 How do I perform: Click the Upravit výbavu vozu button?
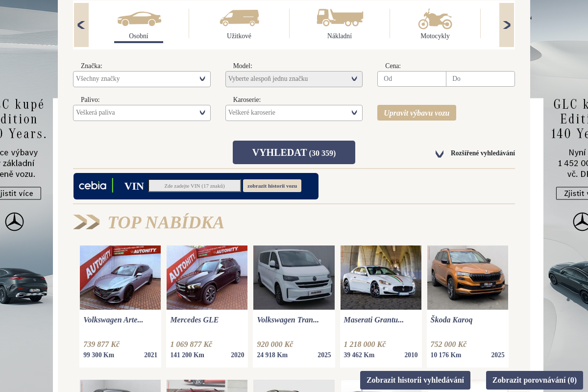point(416,113)
